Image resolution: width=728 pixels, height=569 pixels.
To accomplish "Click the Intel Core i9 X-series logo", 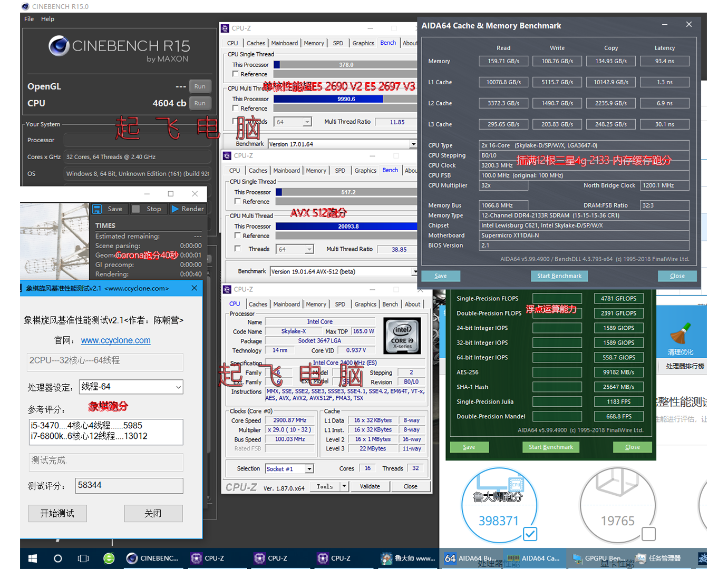I will [402, 336].
